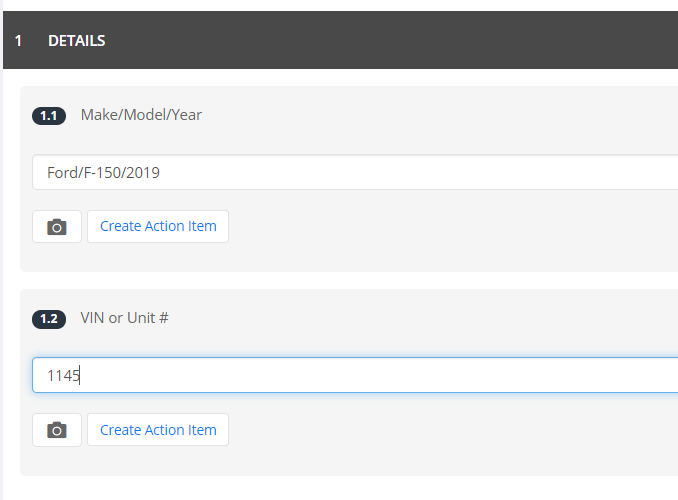Click the VIN or Unit # question label

[x=124, y=318]
